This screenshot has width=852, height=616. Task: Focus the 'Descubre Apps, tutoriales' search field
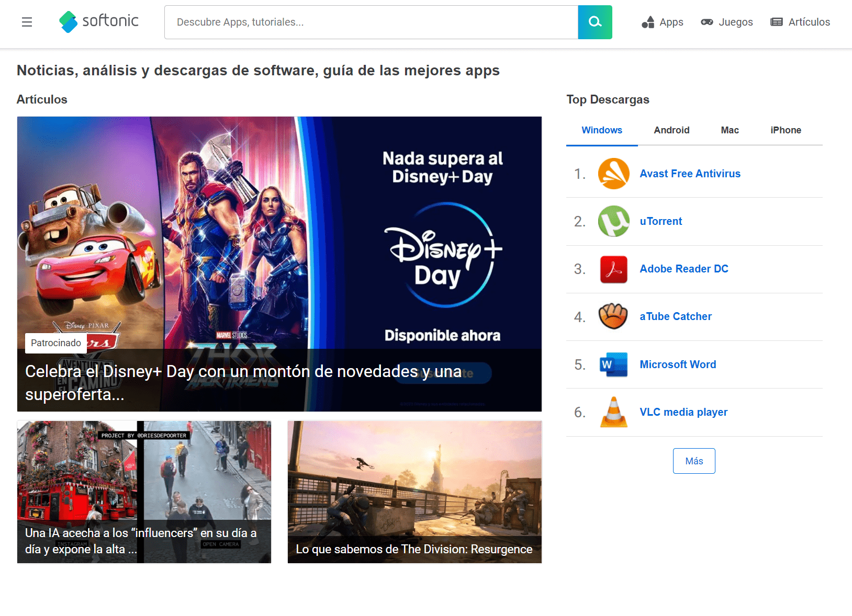click(x=371, y=22)
